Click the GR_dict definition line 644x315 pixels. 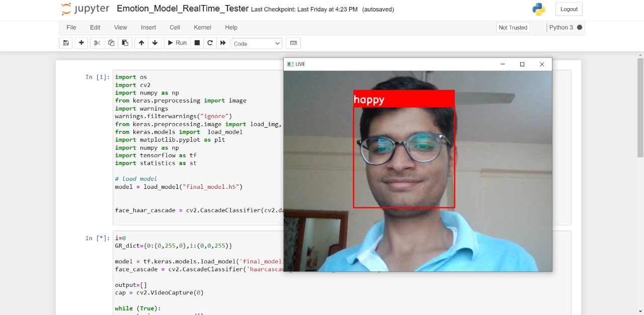173,246
